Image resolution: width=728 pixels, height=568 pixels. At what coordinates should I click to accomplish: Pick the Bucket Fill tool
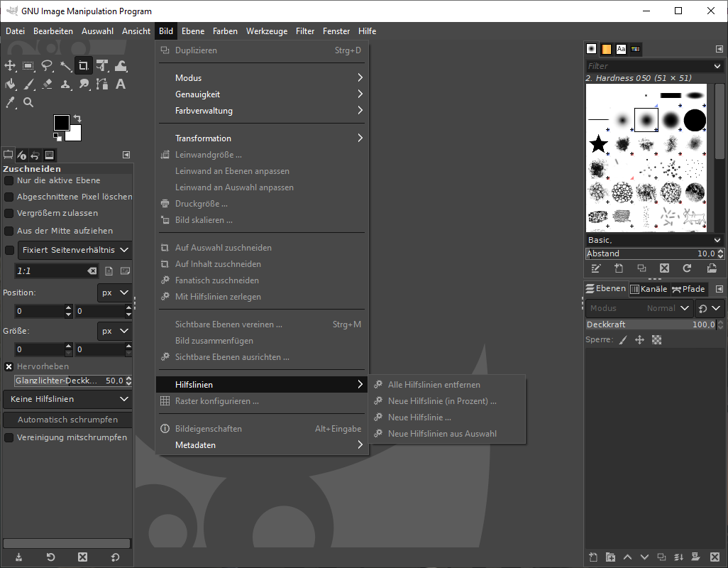pyautogui.click(x=10, y=84)
